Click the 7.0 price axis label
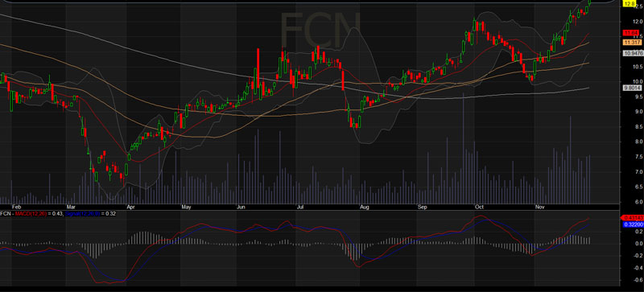Viewport: 644px width, 292px height. [639, 172]
